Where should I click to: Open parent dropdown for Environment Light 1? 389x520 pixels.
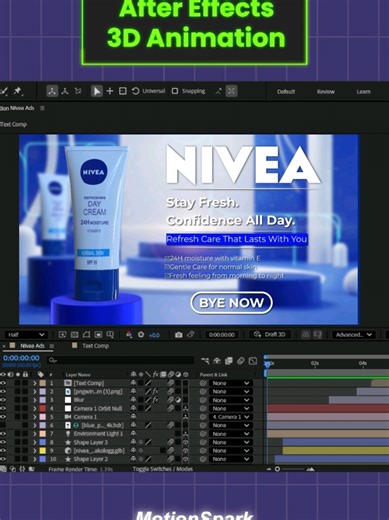231,434
